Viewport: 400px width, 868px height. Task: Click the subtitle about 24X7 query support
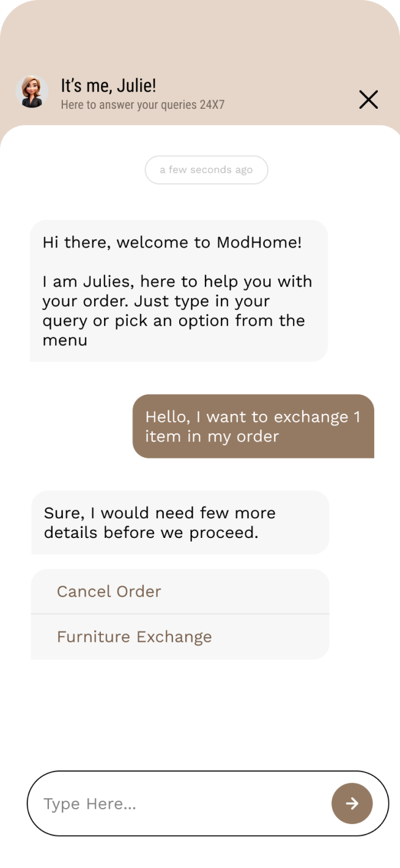[141, 105]
